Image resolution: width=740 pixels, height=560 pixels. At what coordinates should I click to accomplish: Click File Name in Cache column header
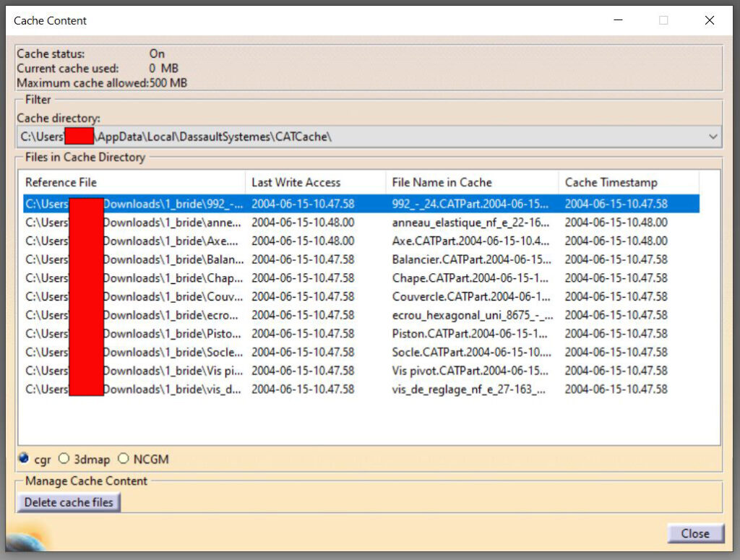[x=472, y=182]
